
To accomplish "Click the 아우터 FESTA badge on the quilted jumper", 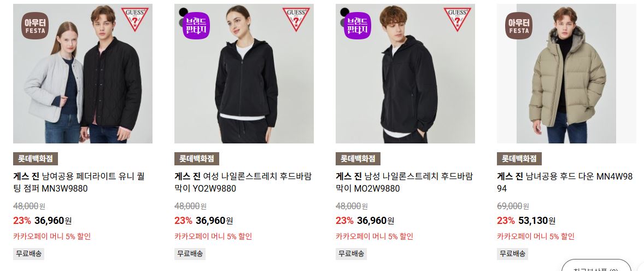I will [x=35, y=26].
